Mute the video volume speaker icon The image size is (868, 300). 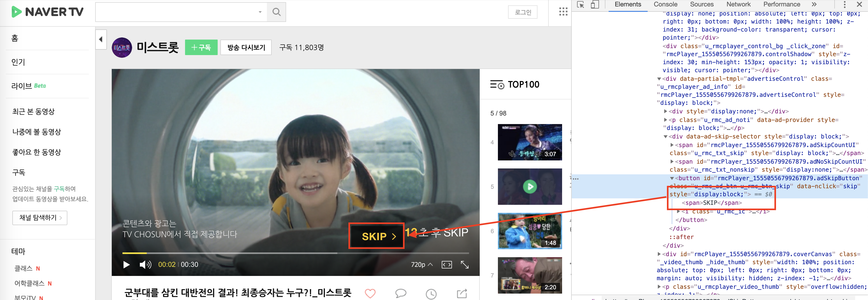click(x=145, y=265)
